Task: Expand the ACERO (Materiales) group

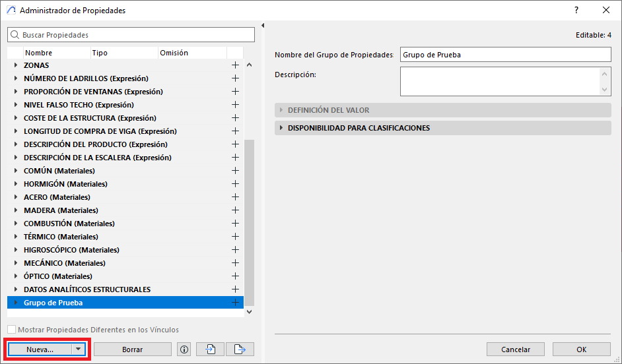Action: [x=16, y=197]
